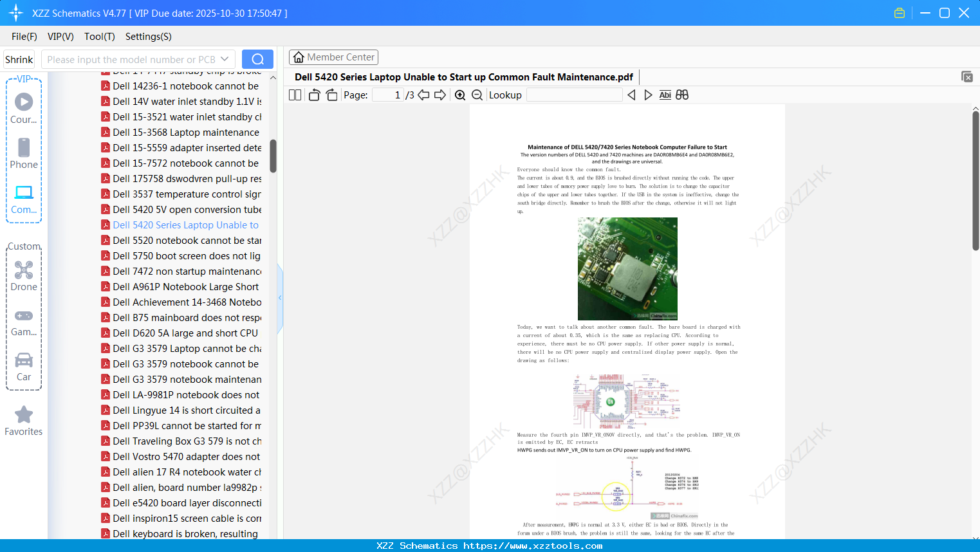Click the file list vertical scrollbar thumb

coord(273,156)
